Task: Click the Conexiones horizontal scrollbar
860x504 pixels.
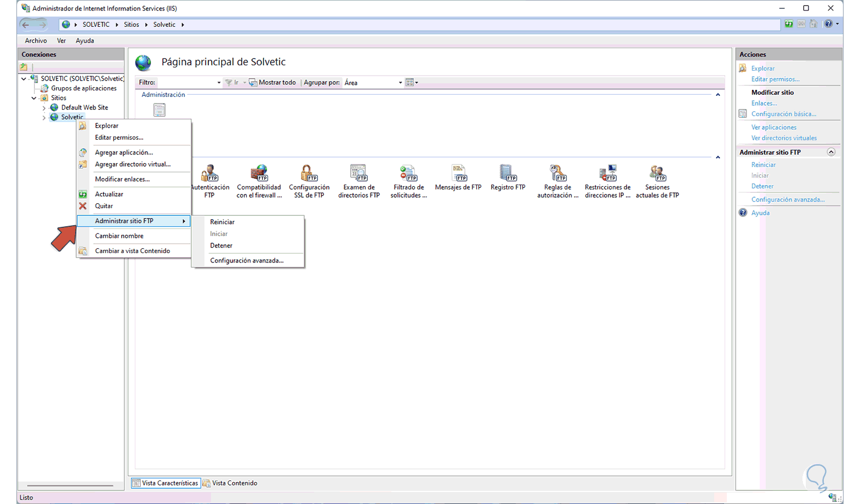Action: (x=70, y=485)
